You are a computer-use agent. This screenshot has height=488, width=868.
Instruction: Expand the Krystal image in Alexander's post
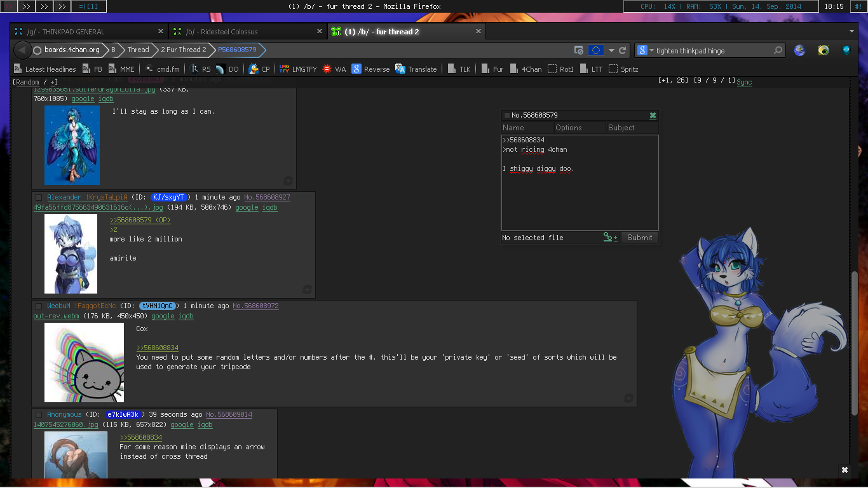(x=71, y=254)
